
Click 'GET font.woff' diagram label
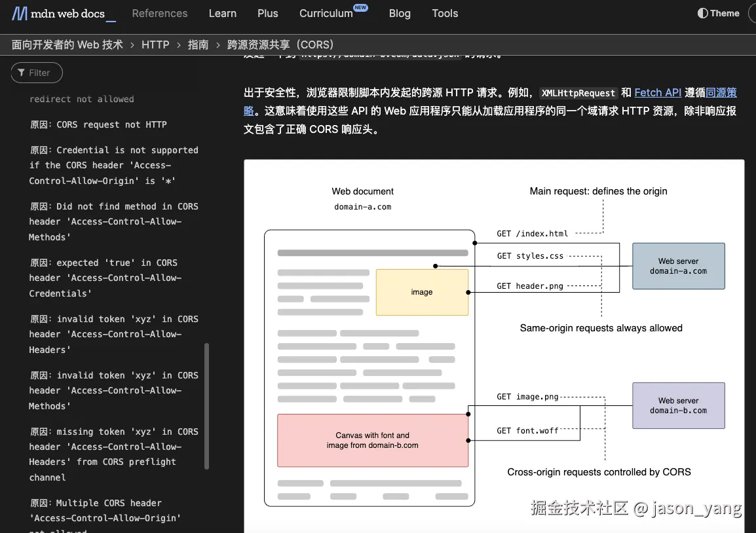click(527, 430)
